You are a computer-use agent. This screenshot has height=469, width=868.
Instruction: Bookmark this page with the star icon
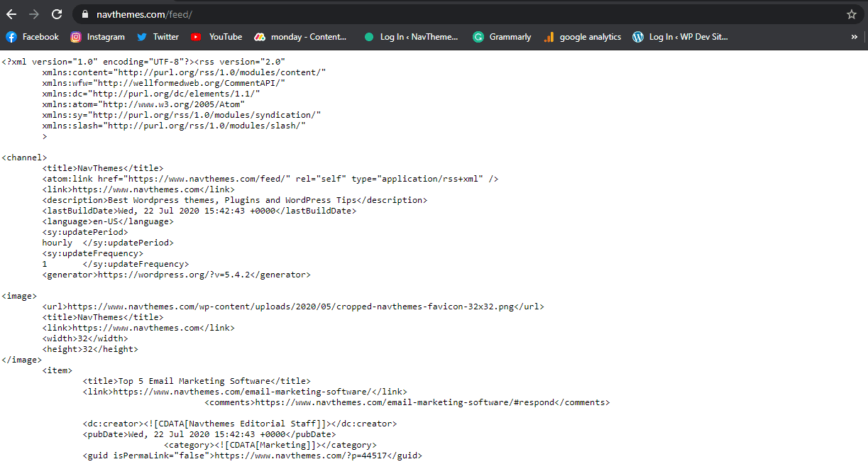point(852,14)
